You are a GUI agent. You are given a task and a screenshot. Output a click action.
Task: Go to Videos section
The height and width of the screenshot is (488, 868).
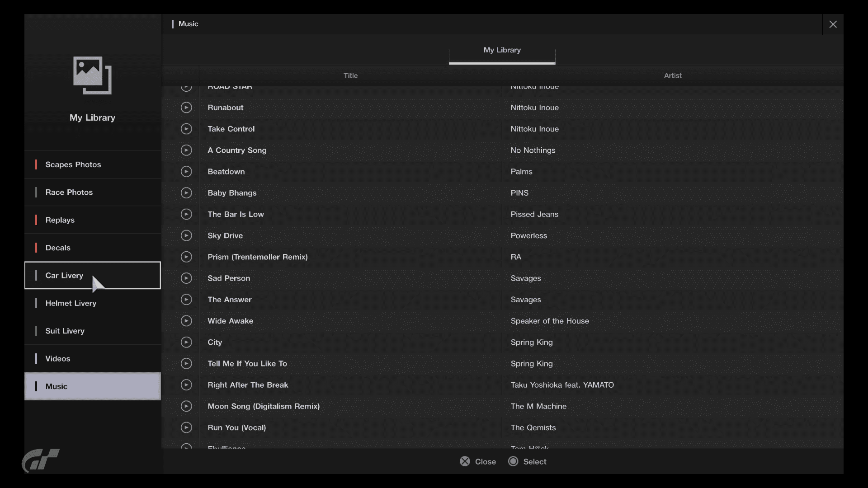tap(93, 359)
